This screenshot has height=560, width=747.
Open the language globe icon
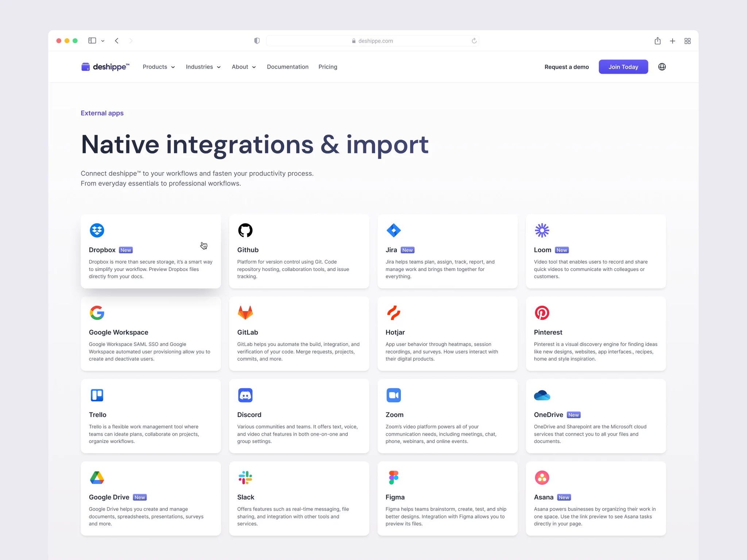coord(662,67)
